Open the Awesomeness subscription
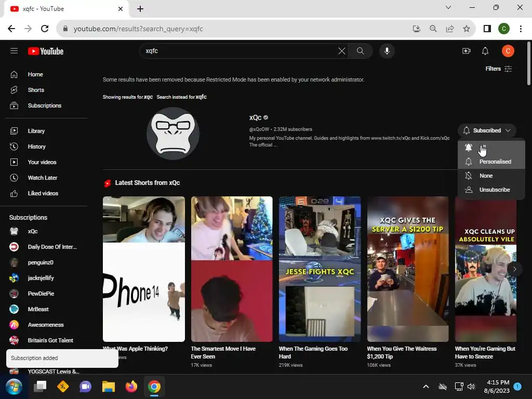Screen dimensions: 532x399 pos(46,325)
